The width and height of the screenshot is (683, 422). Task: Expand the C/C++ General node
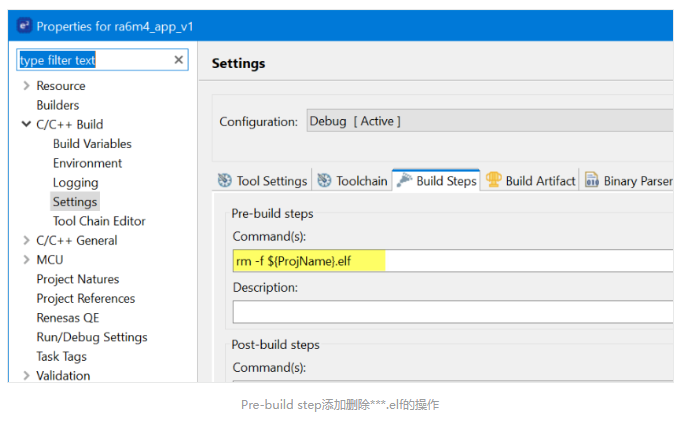[26, 240]
